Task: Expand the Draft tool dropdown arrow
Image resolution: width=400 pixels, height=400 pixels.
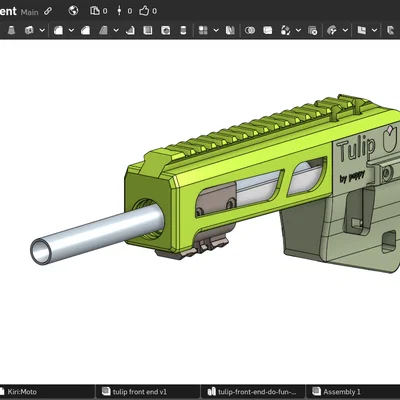Action: click(x=116, y=30)
